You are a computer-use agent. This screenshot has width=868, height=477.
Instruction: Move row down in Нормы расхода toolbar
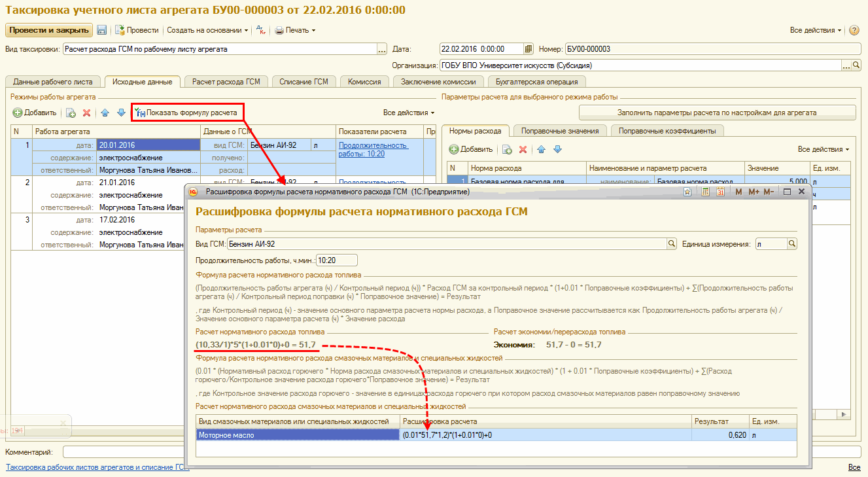click(557, 149)
